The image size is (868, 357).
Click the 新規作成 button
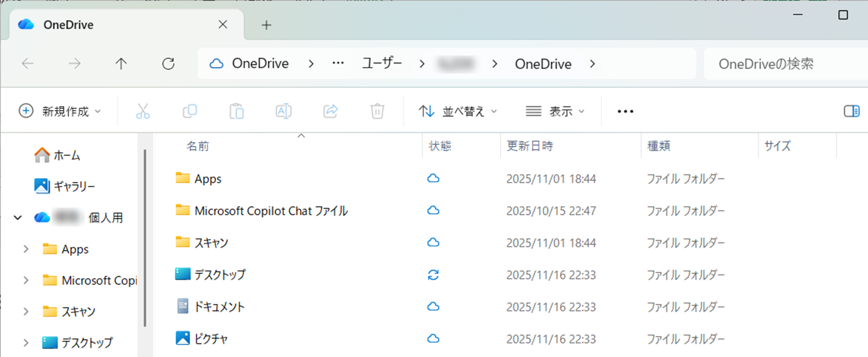pos(60,111)
